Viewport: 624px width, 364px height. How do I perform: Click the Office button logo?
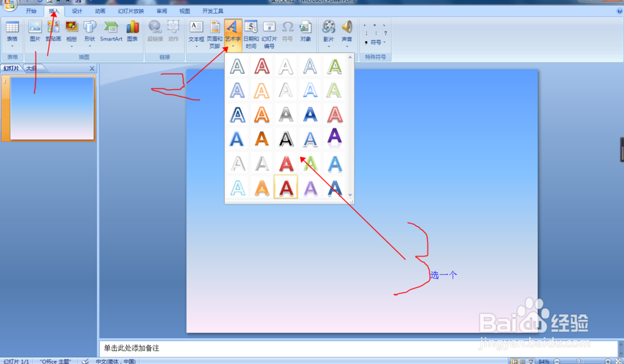(9, 5)
